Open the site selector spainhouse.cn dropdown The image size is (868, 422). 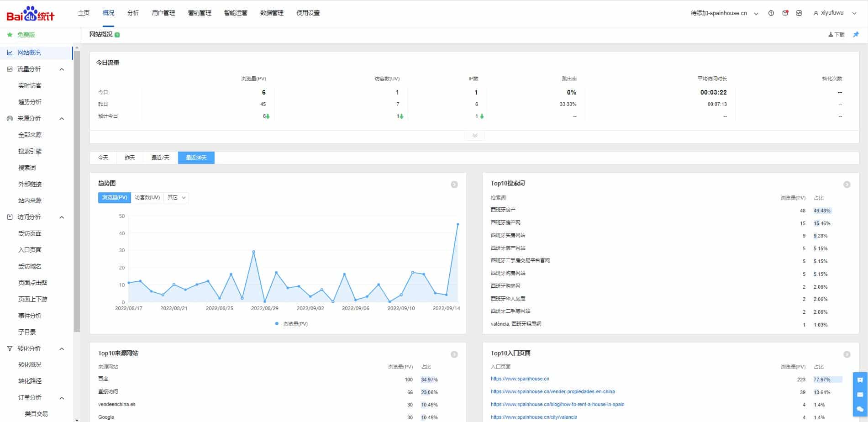coord(724,13)
